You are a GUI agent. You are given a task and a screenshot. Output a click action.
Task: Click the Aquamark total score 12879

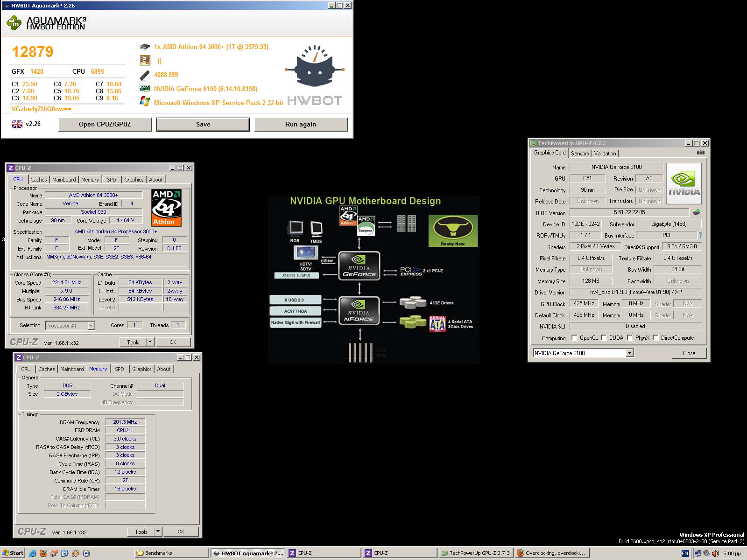33,52
